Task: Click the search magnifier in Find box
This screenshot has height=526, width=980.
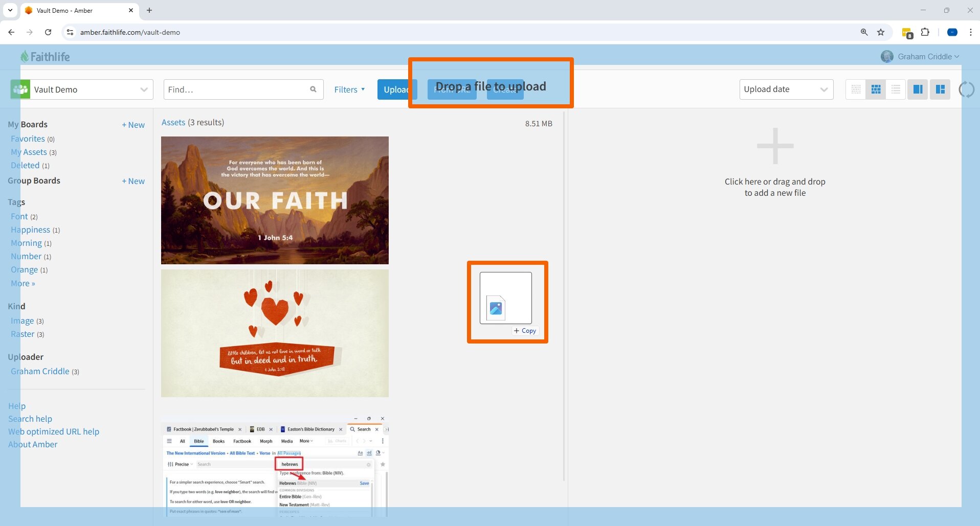Action: (x=313, y=89)
